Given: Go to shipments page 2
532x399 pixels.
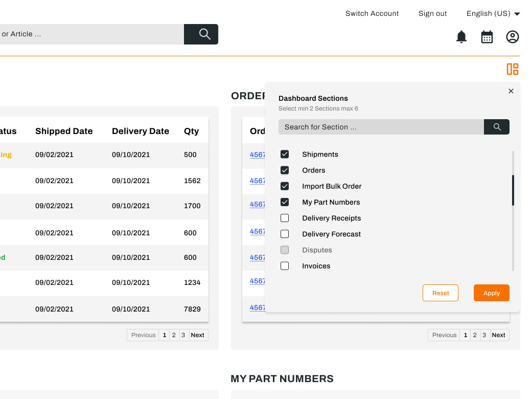Looking at the screenshot, I should point(174,335).
